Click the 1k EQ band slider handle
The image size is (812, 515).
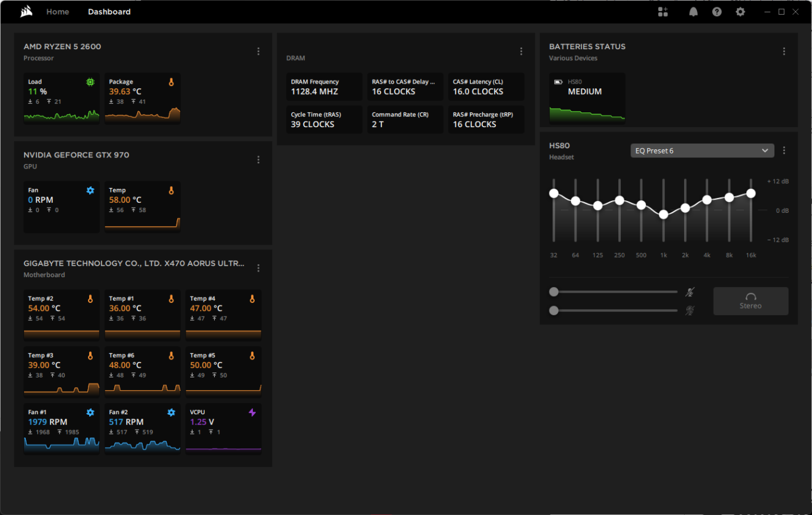click(663, 214)
